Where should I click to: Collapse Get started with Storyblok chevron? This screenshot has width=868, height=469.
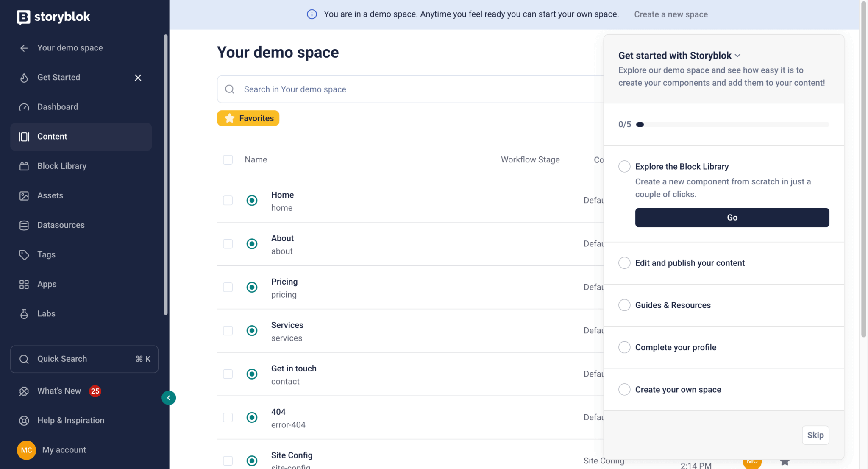(738, 56)
